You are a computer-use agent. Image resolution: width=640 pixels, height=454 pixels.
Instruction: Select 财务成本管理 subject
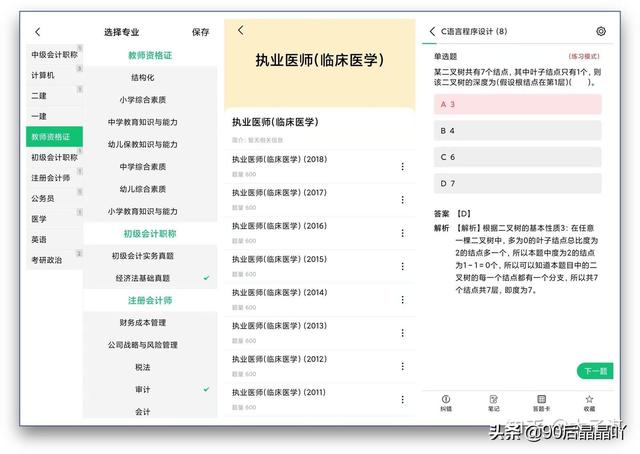tap(150, 323)
